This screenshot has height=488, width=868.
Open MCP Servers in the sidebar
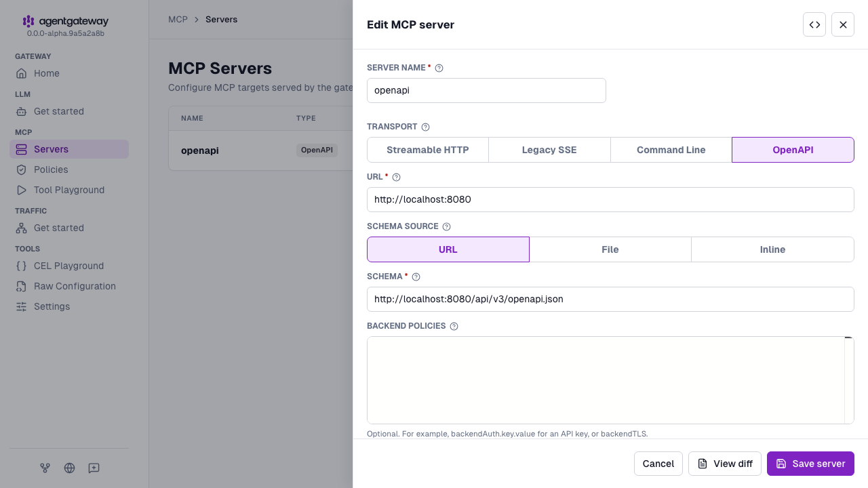69,149
